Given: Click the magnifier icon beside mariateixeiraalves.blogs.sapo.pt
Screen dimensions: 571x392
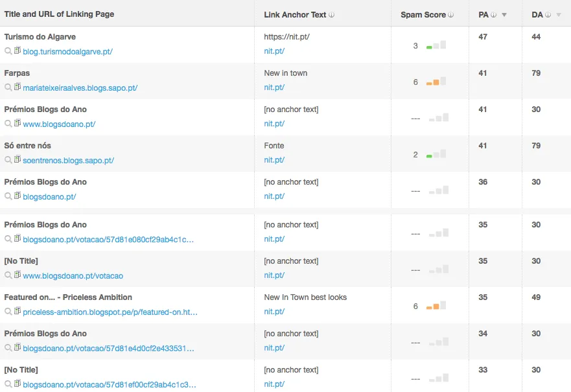Looking at the screenshot, I should (8, 87).
